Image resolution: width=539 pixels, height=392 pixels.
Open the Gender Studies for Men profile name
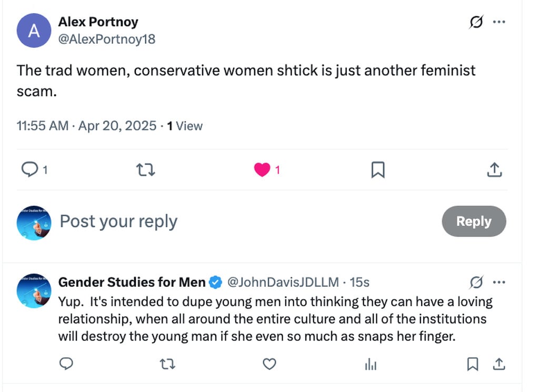(x=132, y=283)
